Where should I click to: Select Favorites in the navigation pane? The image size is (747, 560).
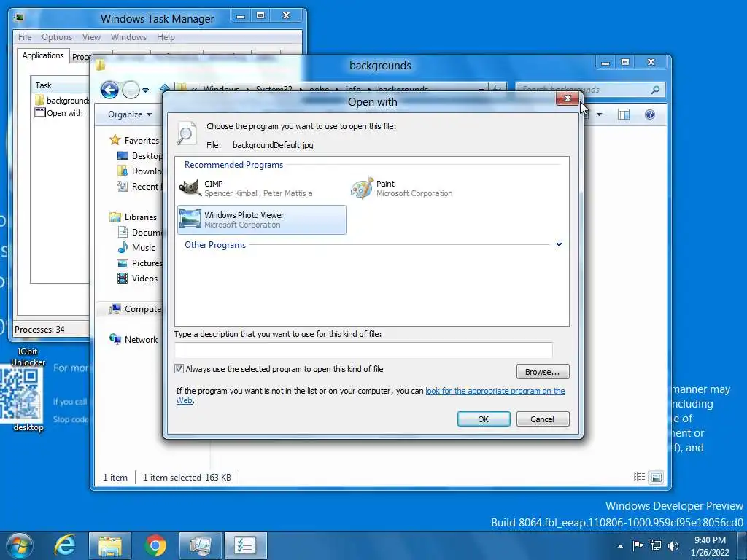point(142,141)
